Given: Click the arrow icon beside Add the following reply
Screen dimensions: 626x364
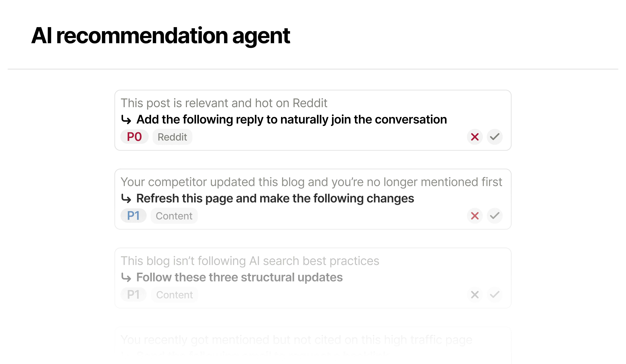Looking at the screenshot, I should [x=126, y=120].
